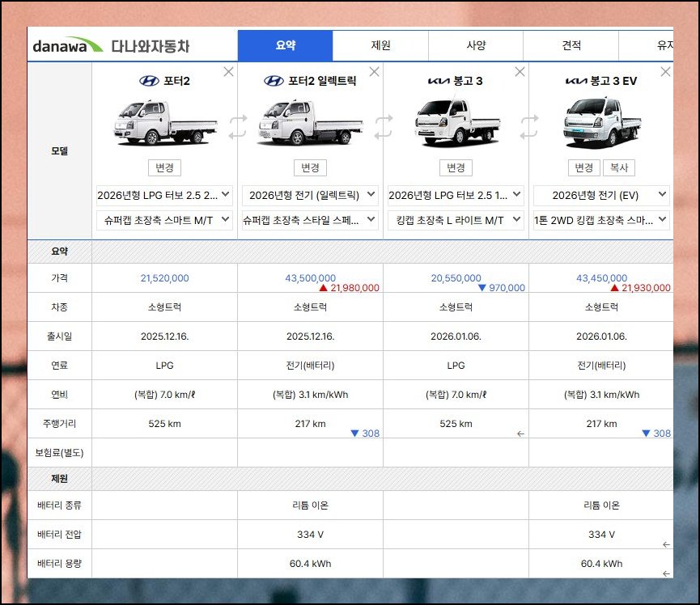Switch to the 제원 tab
The width and height of the screenshot is (700, 605).
pos(380,45)
